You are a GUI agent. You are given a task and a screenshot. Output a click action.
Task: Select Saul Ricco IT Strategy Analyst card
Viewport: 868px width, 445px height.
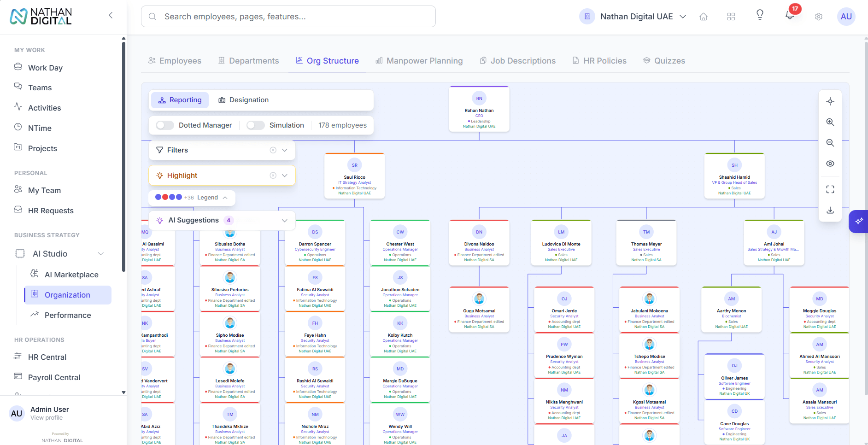pos(355,176)
